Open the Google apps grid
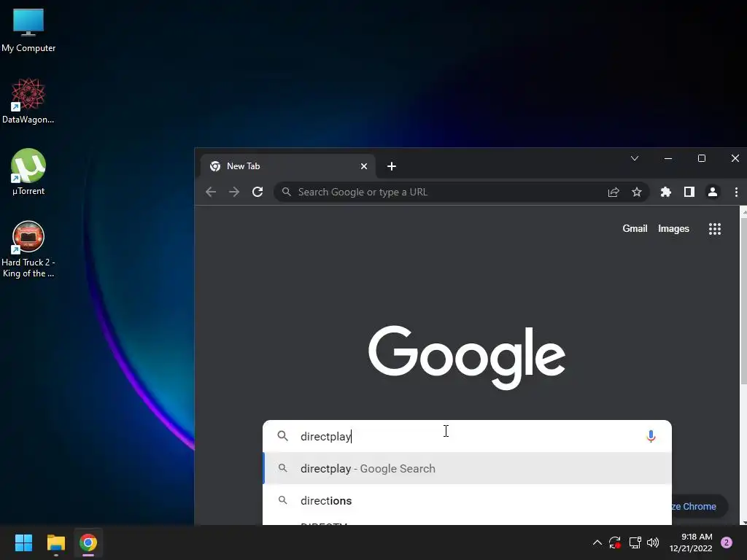 [715, 229]
